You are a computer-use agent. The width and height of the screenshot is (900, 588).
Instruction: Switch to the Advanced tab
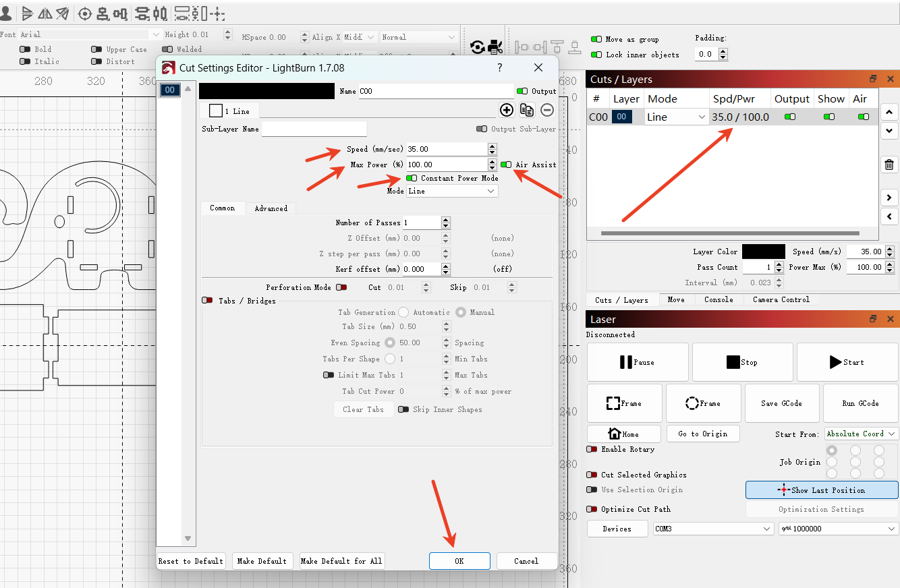[271, 208]
